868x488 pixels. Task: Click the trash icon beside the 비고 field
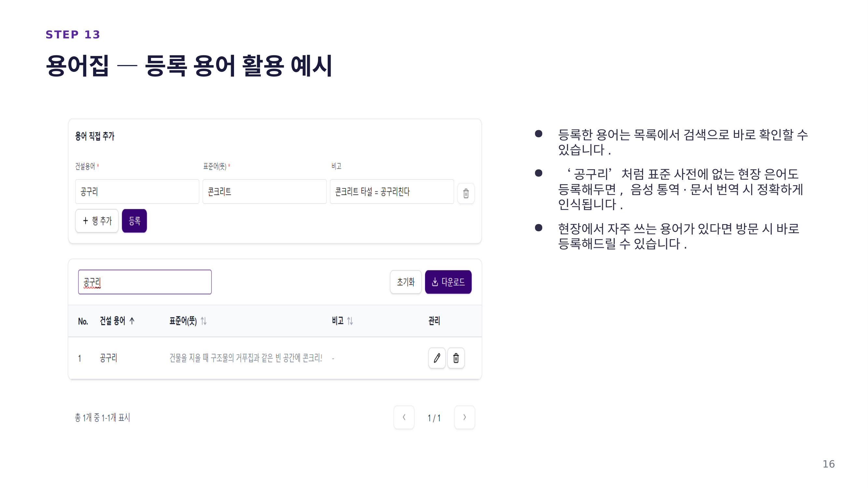coord(466,193)
